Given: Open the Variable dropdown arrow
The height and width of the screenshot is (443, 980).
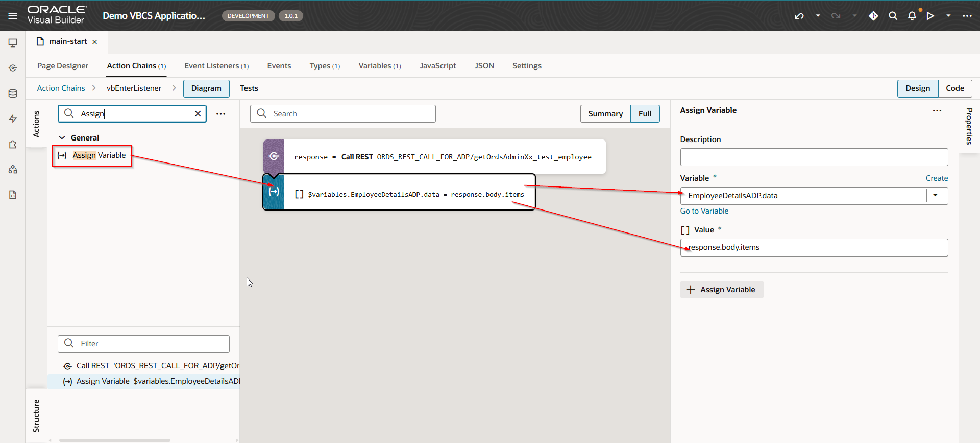Looking at the screenshot, I should click(x=935, y=196).
